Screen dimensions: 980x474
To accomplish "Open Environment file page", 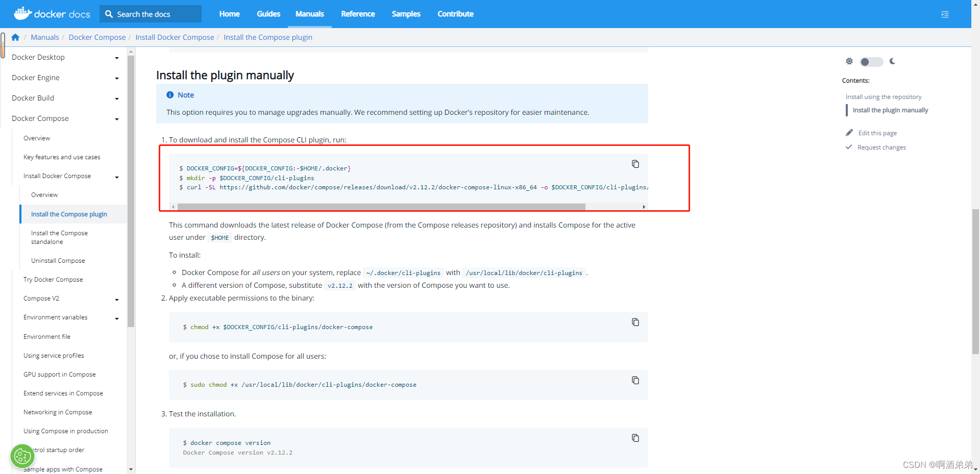I will pos(47,337).
